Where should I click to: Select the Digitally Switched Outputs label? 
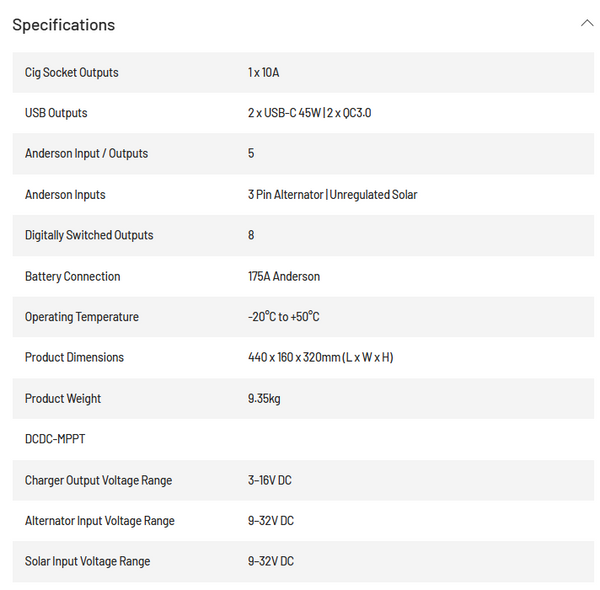pos(89,235)
